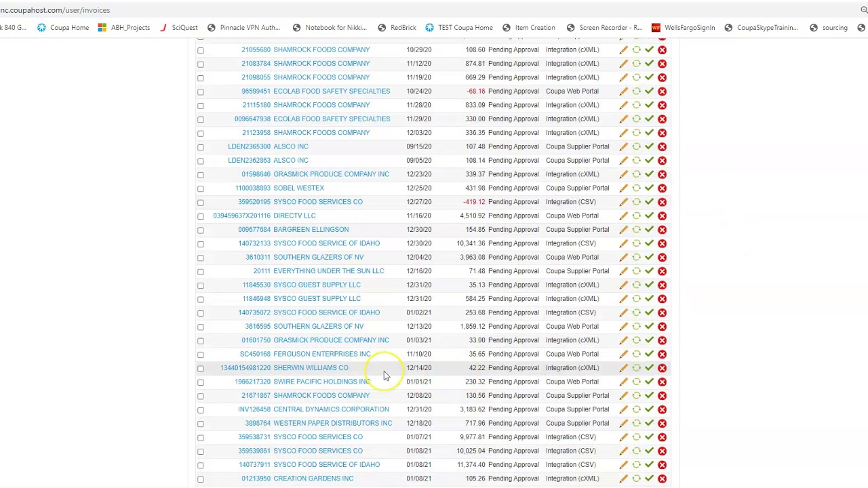Click red X icon for invoice 21123958
This screenshot has height=488, width=868.
tap(662, 133)
